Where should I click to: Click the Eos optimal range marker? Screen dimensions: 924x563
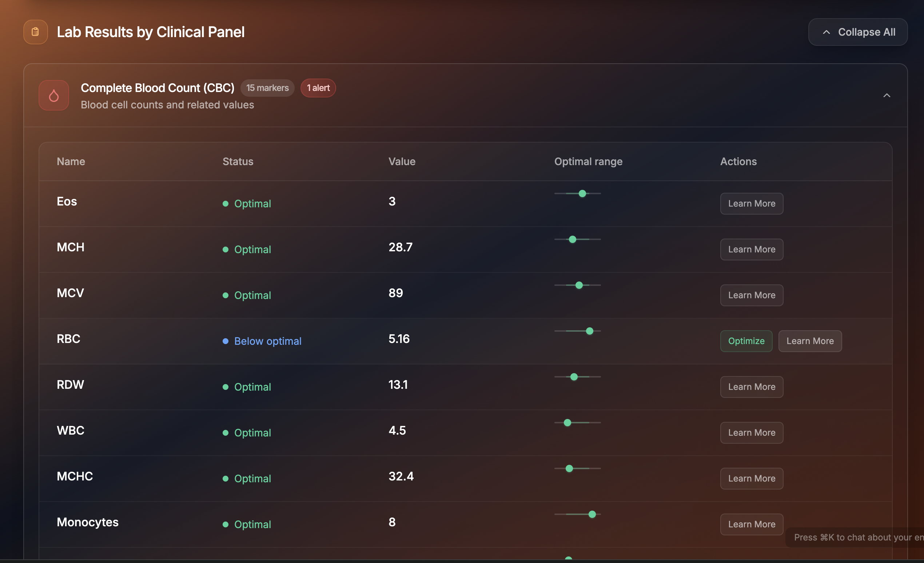pos(582,193)
